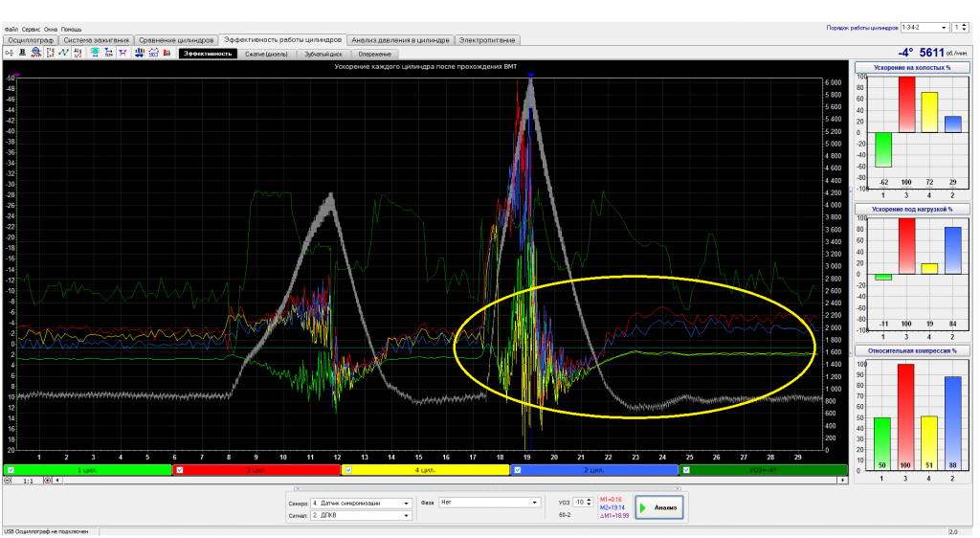The width and height of the screenshot is (980, 538).
Task: Go to the Электропитание tab
Action: (x=487, y=40)
